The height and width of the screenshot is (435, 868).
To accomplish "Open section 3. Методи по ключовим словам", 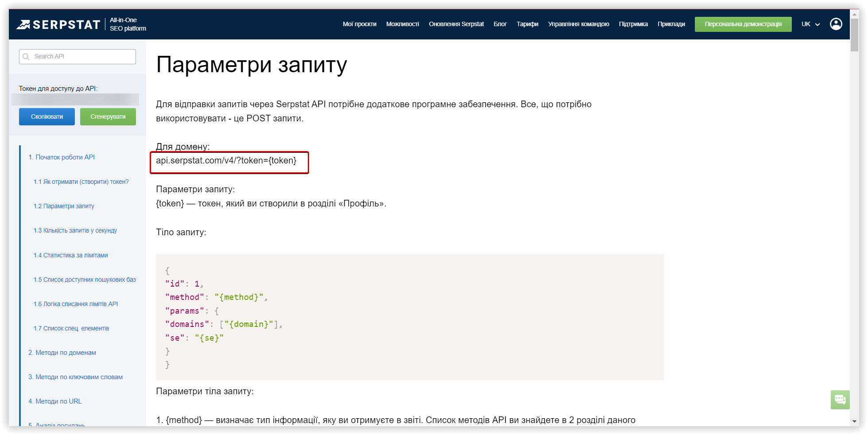I will (76, 377).
